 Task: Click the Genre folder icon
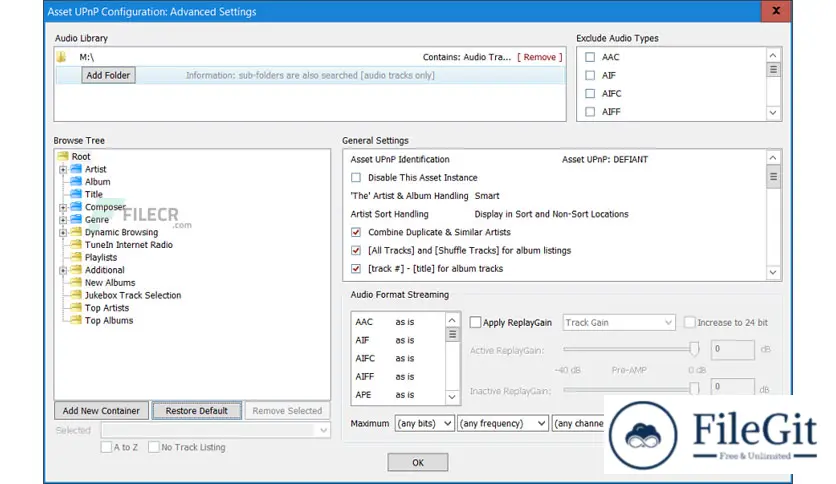tap(76, 219)
